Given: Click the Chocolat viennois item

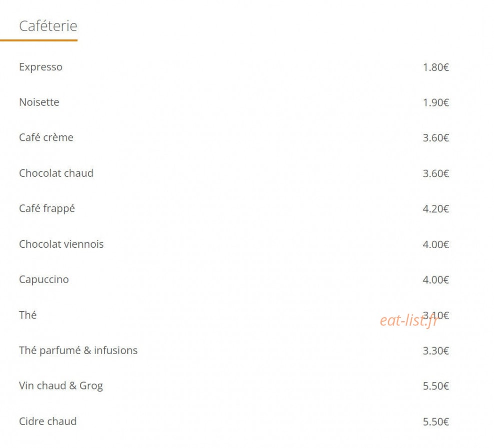Looking at the screenshot, I should (x=61, y=244).
